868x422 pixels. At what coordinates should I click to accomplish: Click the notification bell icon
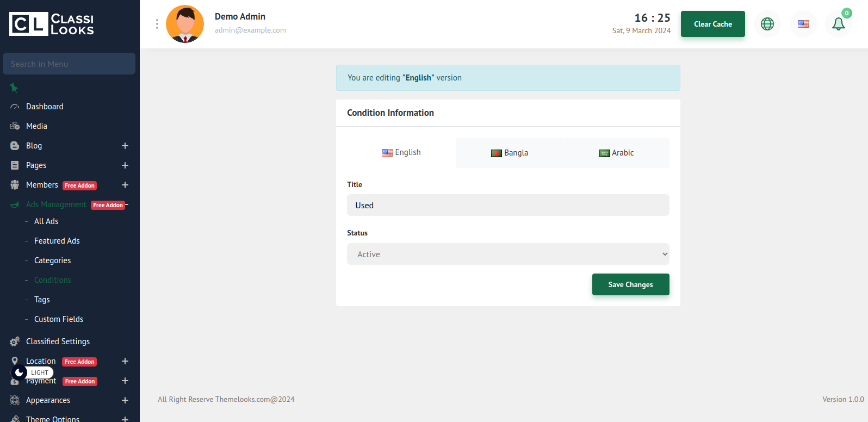coord(838,24)
